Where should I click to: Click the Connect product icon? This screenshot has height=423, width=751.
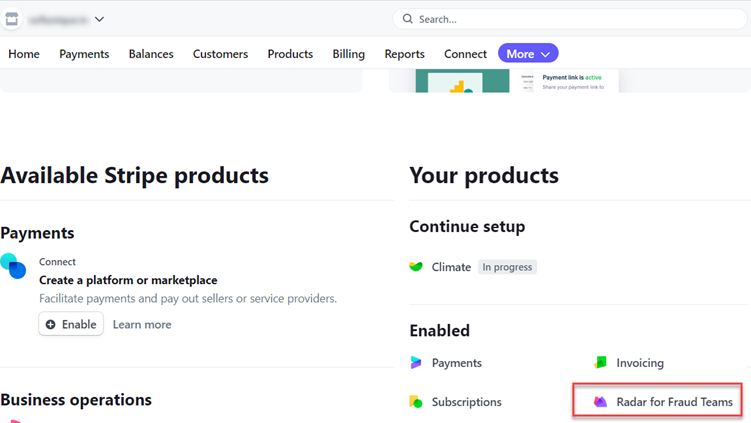pos(13,266)
